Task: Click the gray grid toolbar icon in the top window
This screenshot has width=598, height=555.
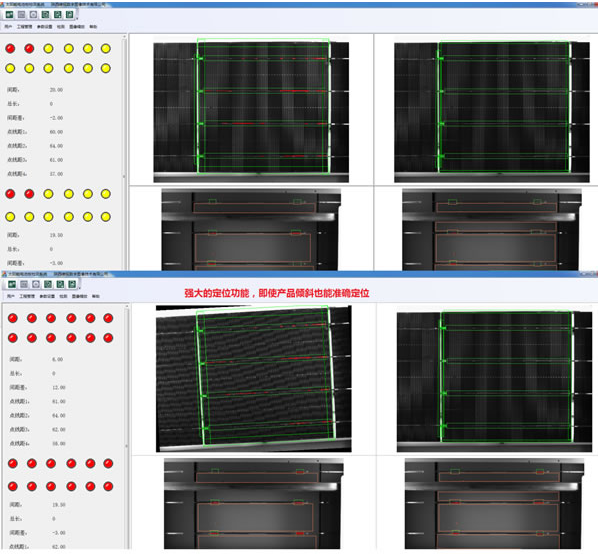Action: tap(22, 15)
